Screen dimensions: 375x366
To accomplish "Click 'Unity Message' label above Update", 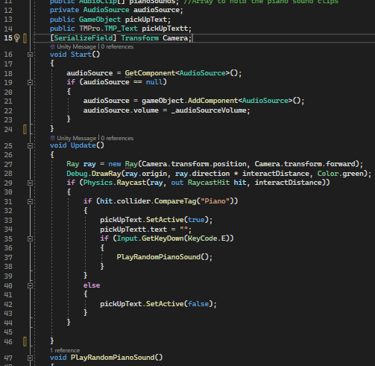I will click(x=76, y=138).
